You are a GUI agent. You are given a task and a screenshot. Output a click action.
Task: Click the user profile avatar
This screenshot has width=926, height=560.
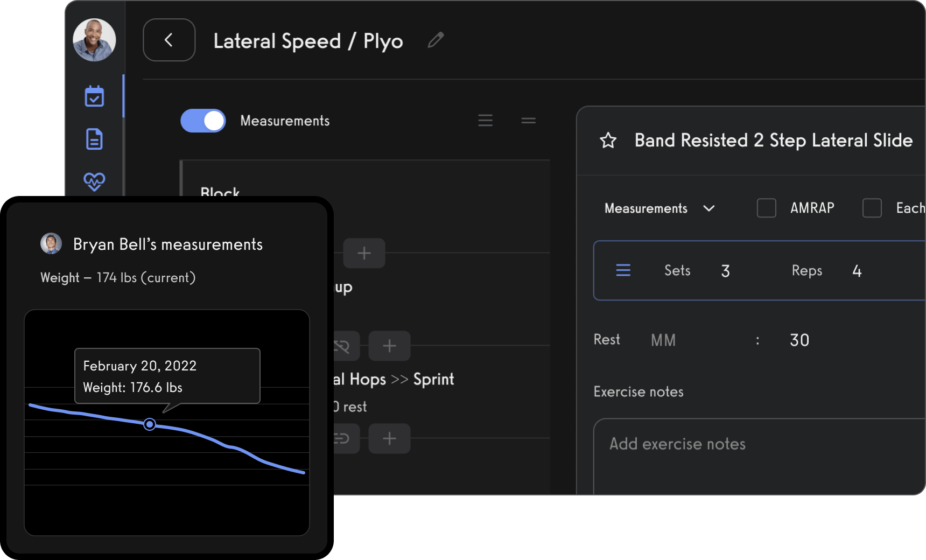tap(94, 40)
